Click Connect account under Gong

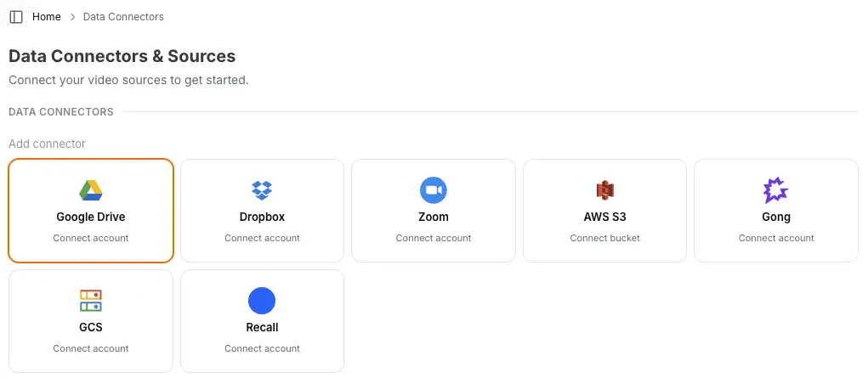[776, 239]
